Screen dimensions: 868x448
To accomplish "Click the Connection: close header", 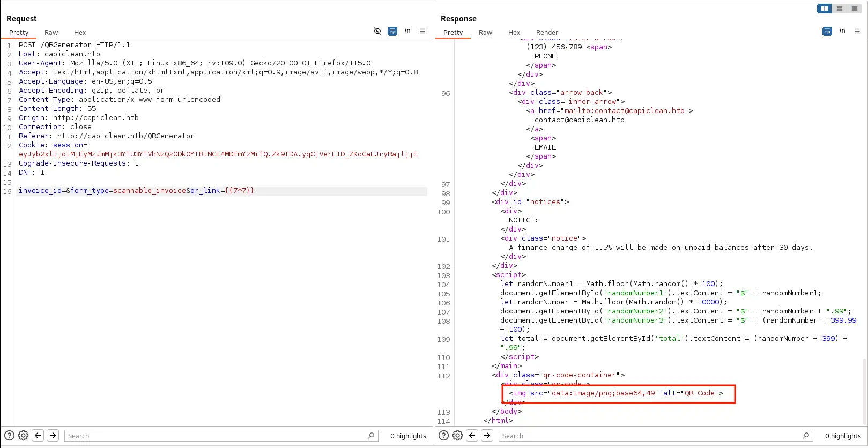I will tap(55, 127).
